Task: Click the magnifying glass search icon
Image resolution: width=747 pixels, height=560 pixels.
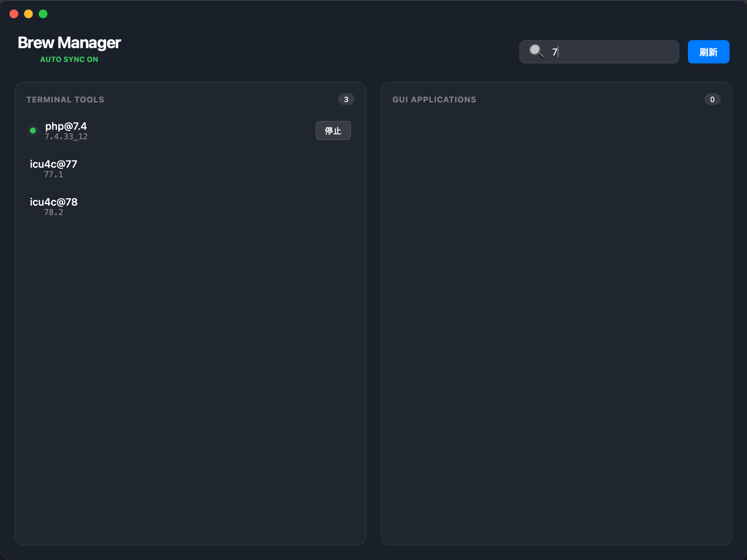Action: [536, 51]
